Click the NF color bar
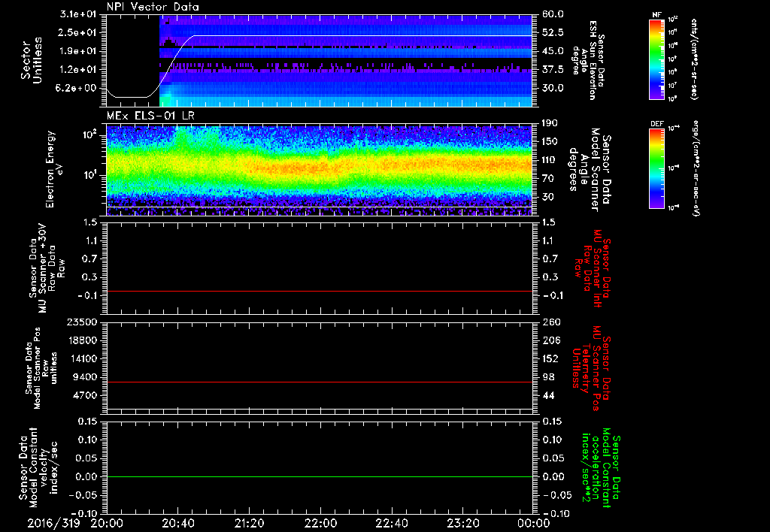The image size is (770, 532). click(x=656, y=59)
